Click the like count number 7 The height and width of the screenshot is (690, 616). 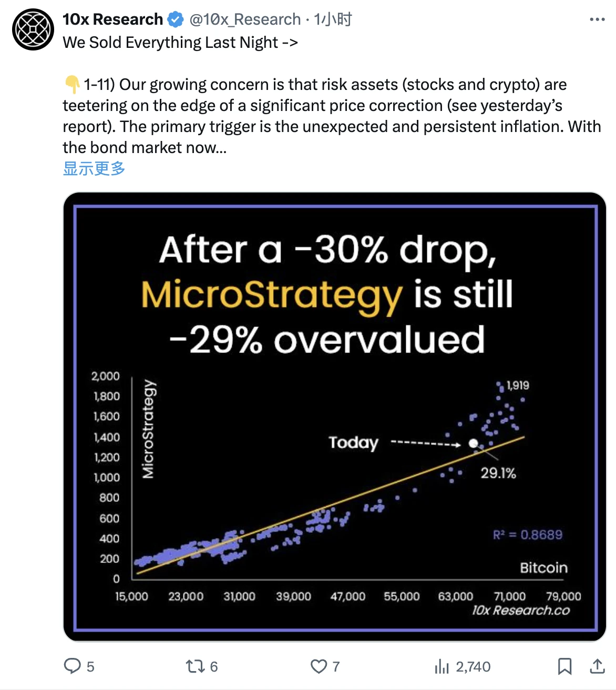[x=336, y=667]
